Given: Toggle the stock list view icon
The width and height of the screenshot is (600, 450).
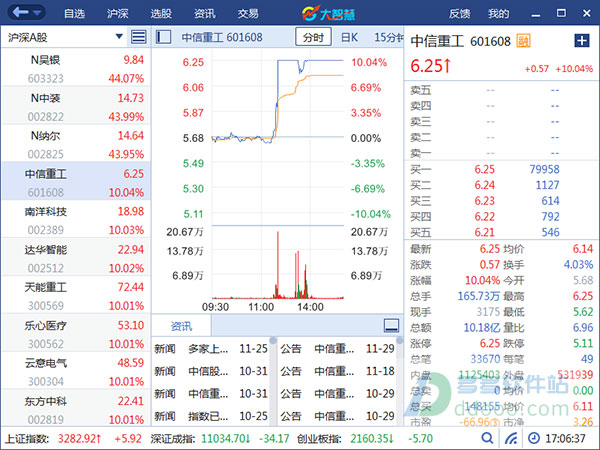Looking at the screenshot, I should click(x=139, y=37).
